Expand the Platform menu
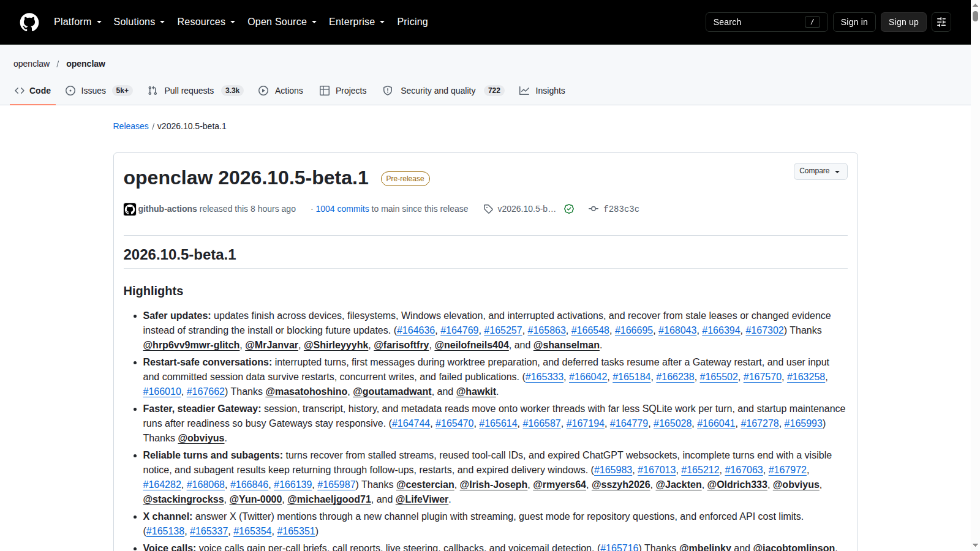The height and width of the screenshot is (551, 980). point(78,22)
